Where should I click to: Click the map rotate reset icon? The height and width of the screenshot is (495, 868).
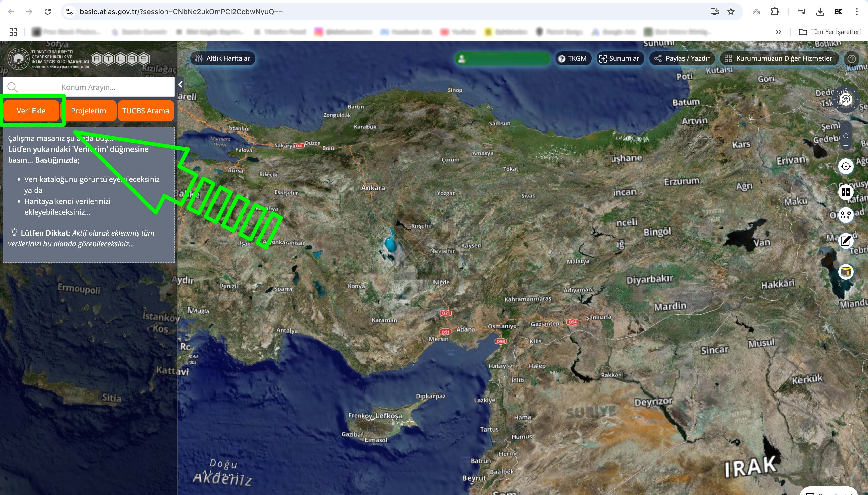pyautogui.click(x=846, y=136)
